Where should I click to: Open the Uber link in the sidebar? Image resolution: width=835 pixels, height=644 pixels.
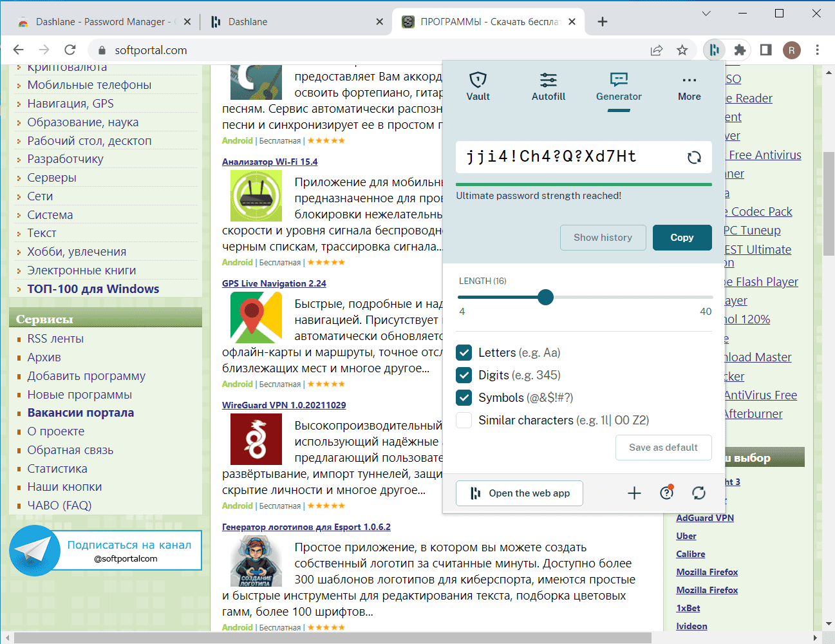coord(686,536)
